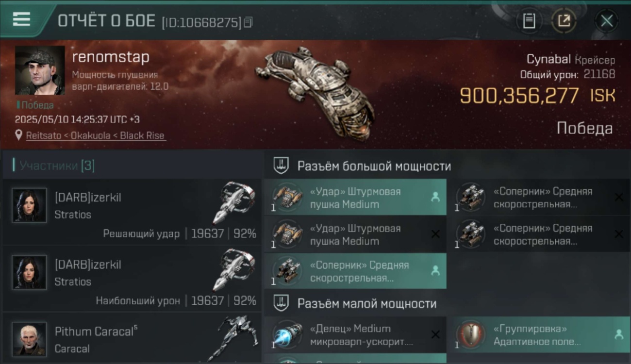The height and width of the screenshot is (364, 631).
Task: Select first «Удар» Штурмовая пушка Medium module
Action: tap(355, 197)
